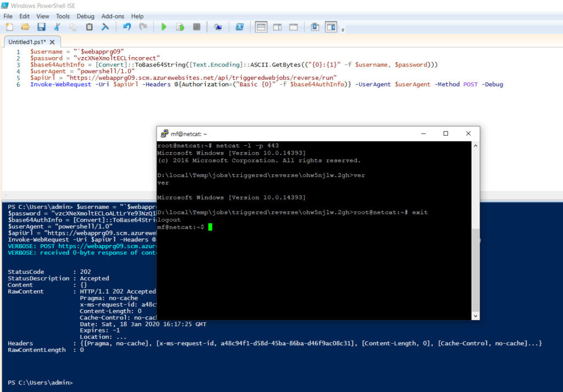
Task: Click the "StatusCode : 202" console line
Action: click(x=49, y=272)
